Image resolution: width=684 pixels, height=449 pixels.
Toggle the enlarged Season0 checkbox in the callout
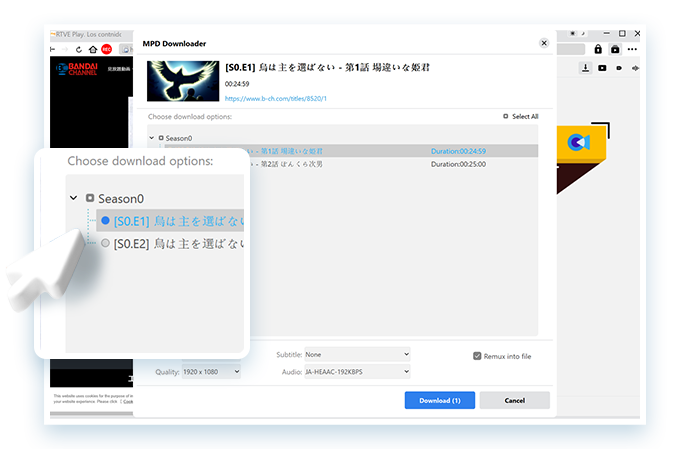click(x=90, y=198)
